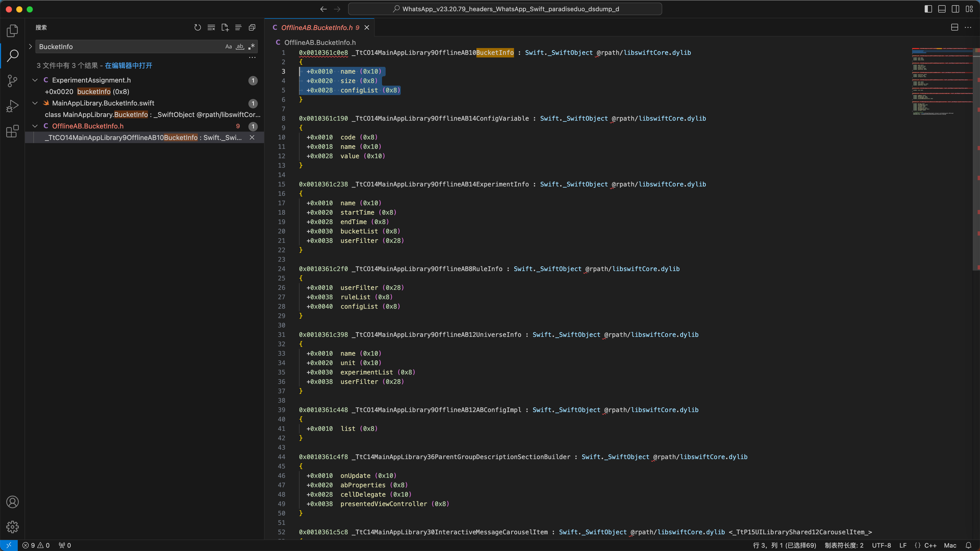This screenshot has height=551, width=980.
Task: Refresh the search results
Action: click(198, 27)
